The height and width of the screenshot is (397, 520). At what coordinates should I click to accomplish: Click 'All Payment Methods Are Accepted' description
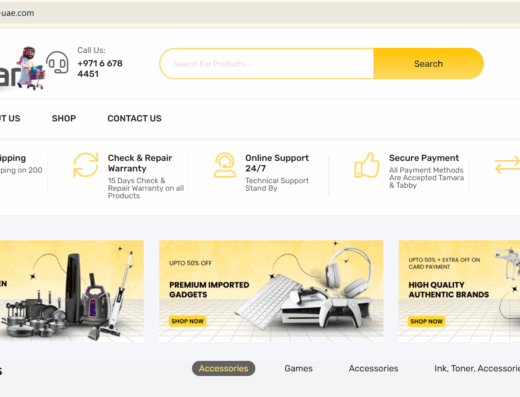(426, 178)
